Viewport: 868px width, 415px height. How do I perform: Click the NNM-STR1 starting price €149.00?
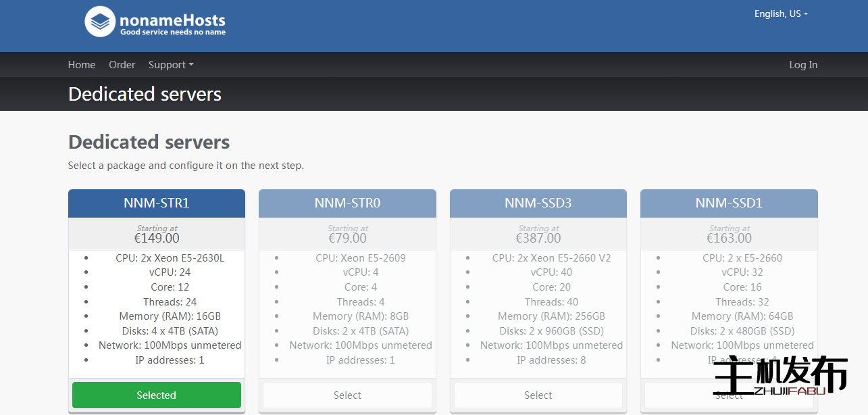tap(156, 238)
